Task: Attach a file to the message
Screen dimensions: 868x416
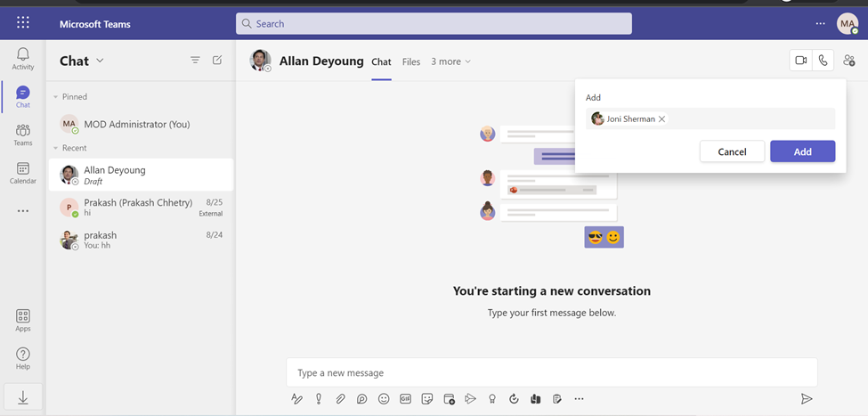Action: pyautogui.click(x=340, y=399)
